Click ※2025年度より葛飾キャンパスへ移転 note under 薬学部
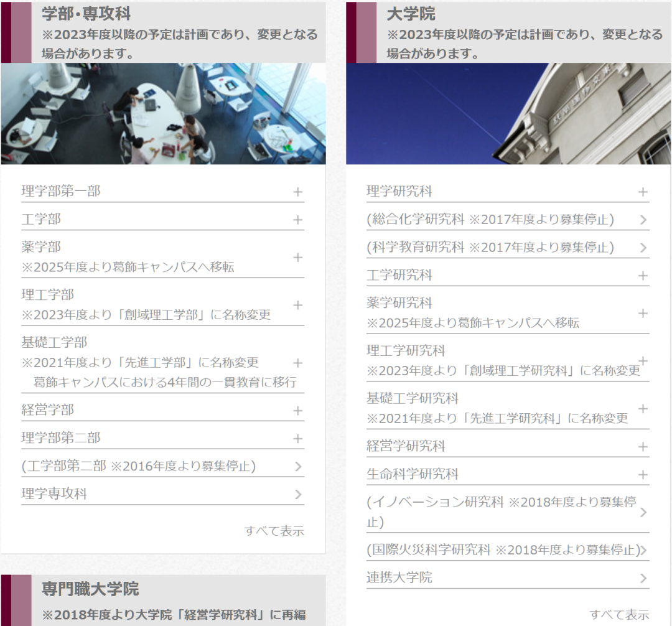Viewport: 672px width, 626px height. (128, 267)
